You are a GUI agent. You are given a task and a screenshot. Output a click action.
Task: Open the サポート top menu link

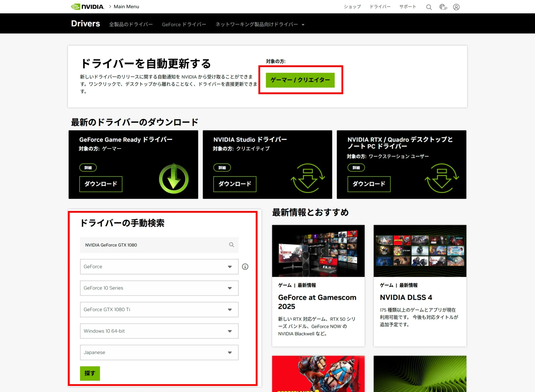[x=407, y=7]
